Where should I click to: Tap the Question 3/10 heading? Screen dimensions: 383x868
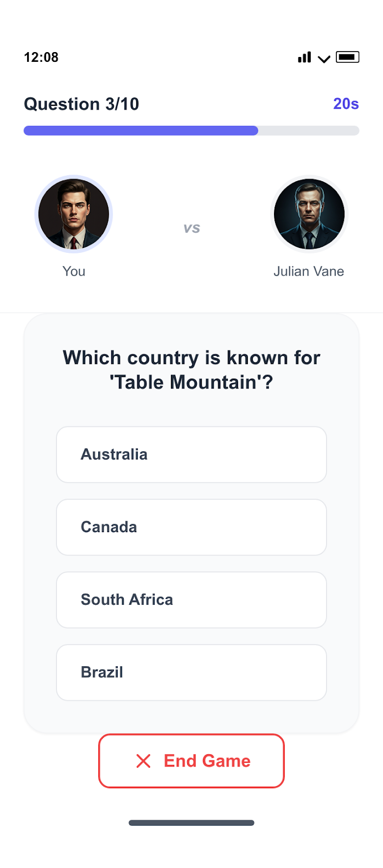click(81, 104)
